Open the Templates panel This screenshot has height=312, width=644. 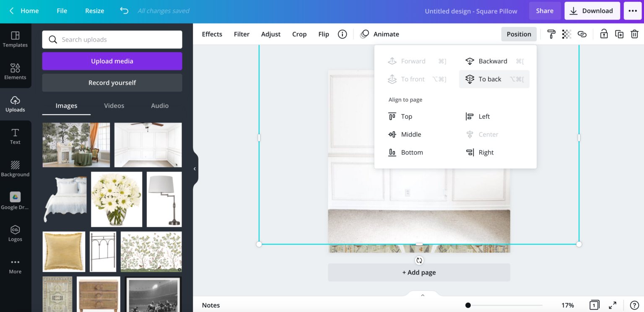[x=15, y=39]
